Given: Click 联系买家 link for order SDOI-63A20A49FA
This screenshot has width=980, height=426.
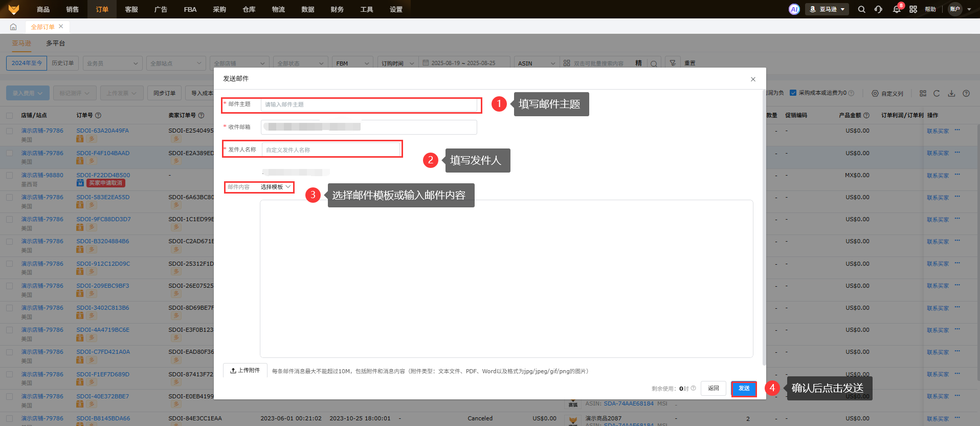Looking at the screenshot, I should point(938,131).
